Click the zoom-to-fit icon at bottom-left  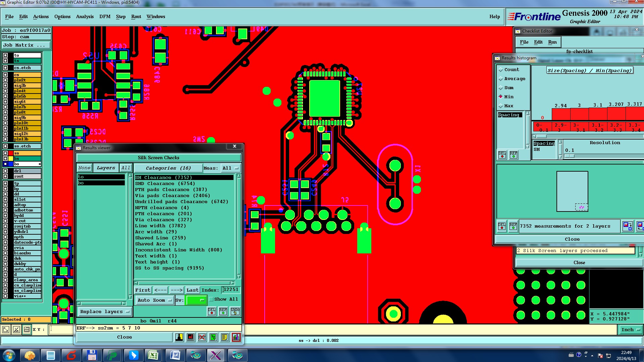[6, 329]
